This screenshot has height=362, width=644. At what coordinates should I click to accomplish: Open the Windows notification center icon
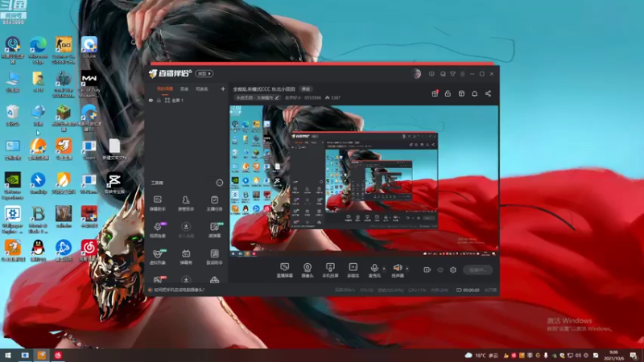point(634,356)
